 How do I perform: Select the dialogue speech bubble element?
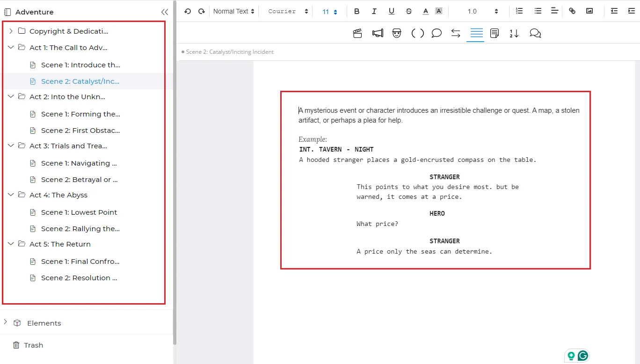436,33
